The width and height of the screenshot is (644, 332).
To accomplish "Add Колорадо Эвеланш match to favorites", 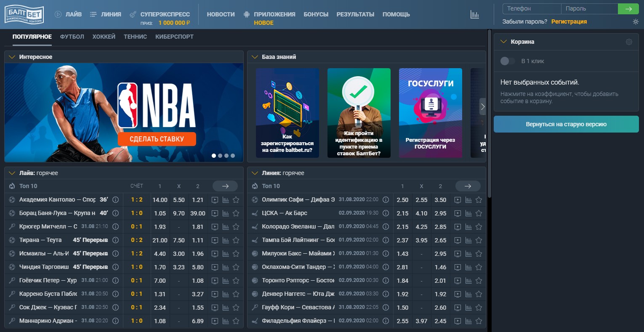I will 479,227.
